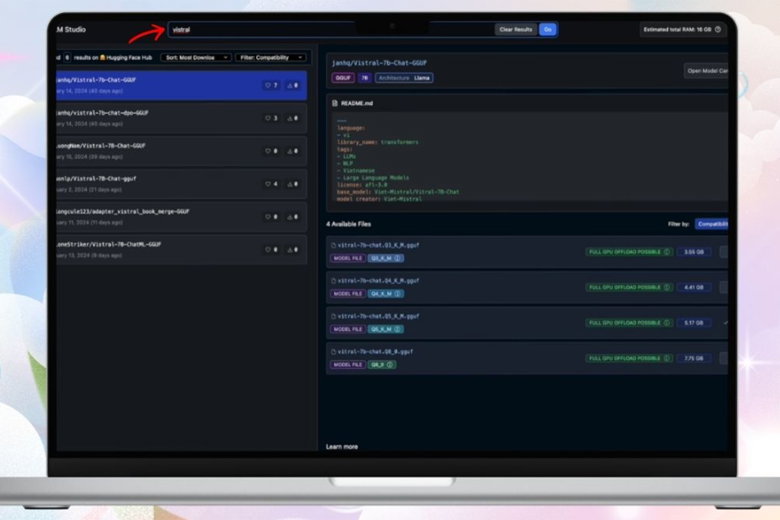The height and width of the screenshot is (520, 780).
Task: Click the README.md file icon
Action: (x=335, y=103)
